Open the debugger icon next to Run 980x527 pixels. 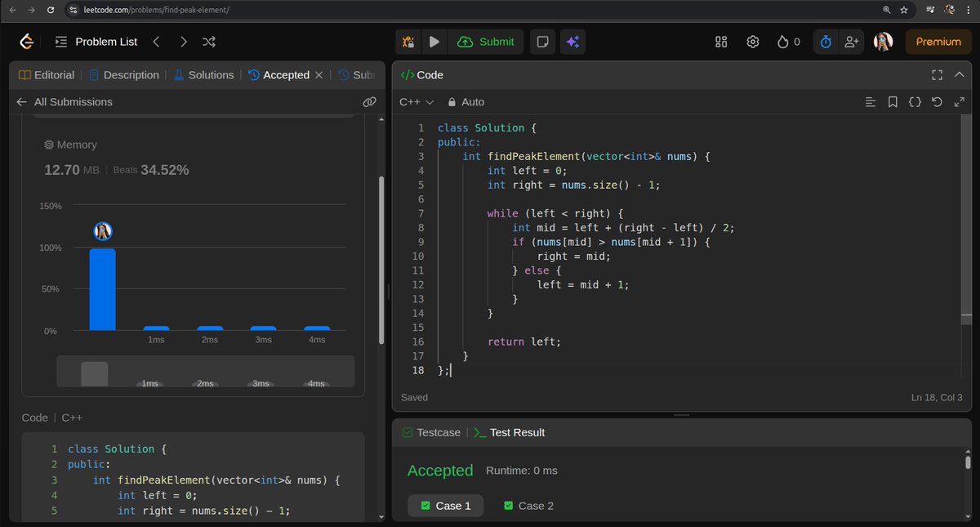[409, 42]
